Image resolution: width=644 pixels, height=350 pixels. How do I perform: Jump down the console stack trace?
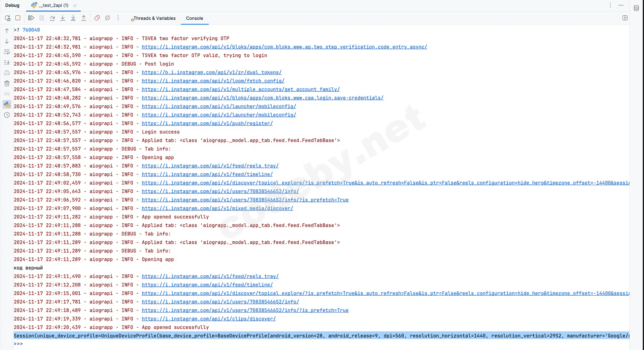tap(7, 41)
